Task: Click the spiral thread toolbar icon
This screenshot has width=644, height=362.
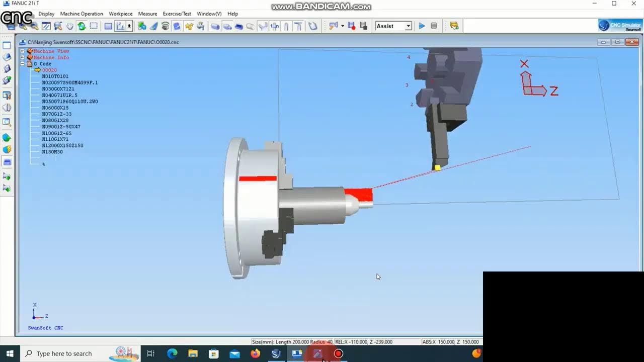Action: 165,26
